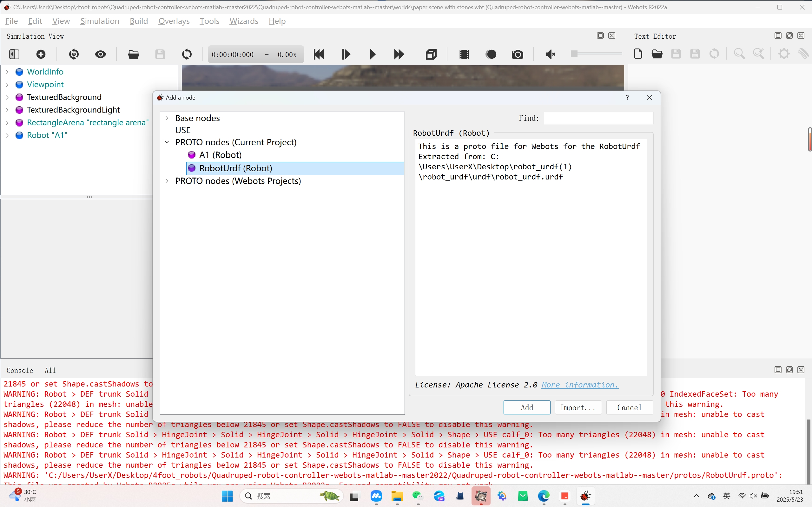Toggle the sound mute speaker icon
The height and width of the screenshot is (507, 812).
(550, 54)
